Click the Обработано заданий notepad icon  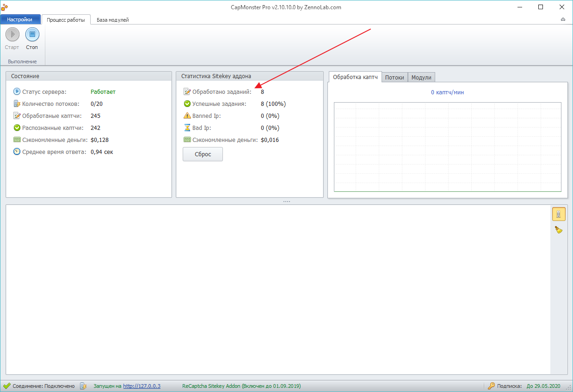tap(187, 92)
